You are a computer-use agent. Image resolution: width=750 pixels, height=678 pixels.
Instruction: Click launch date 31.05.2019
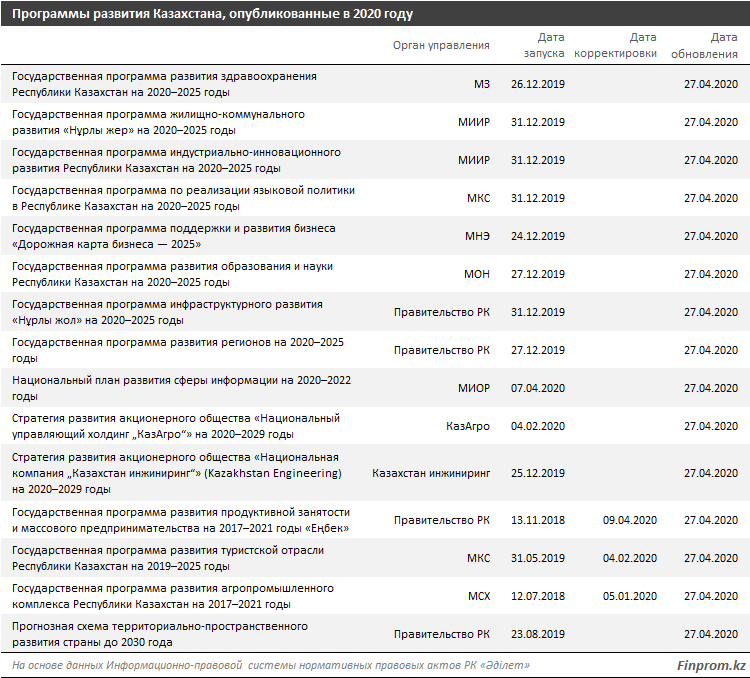pyautogui.click(x=538, y=558)
